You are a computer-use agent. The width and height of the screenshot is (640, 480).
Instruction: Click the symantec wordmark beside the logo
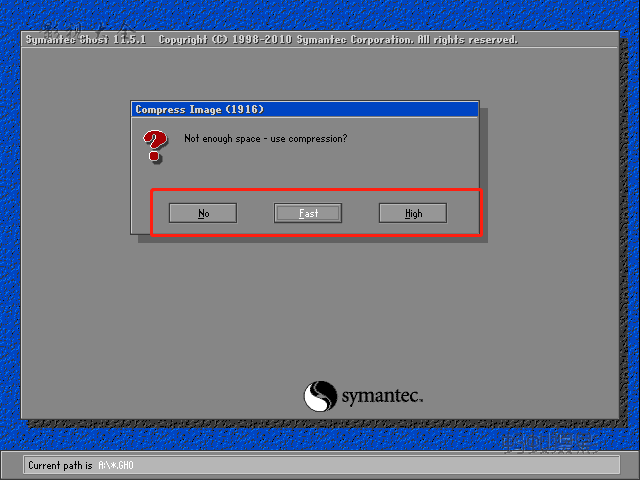coord(382,396)
